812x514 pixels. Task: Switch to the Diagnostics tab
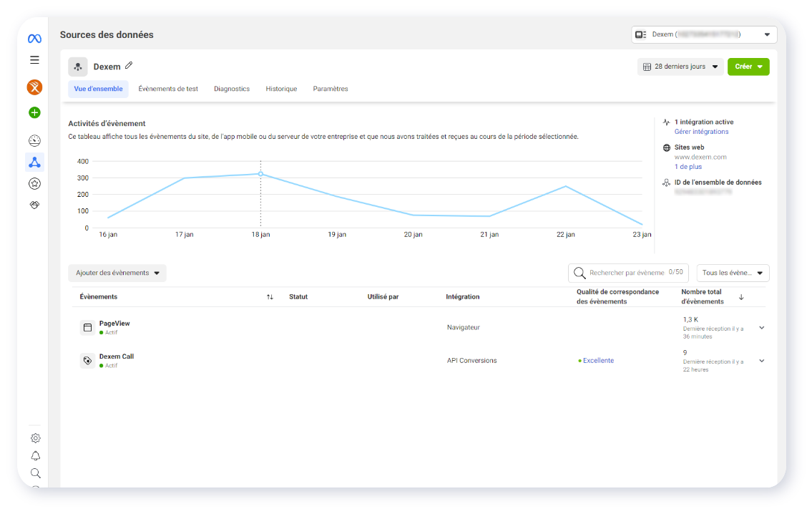point(232,89)
